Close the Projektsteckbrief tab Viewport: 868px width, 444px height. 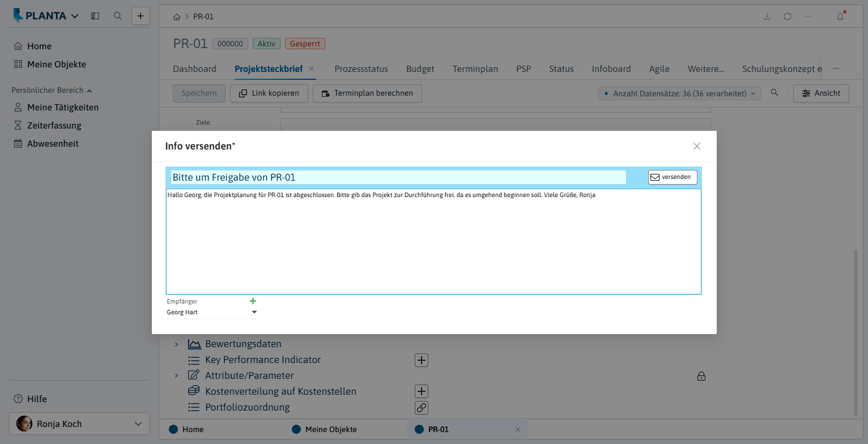312,69
